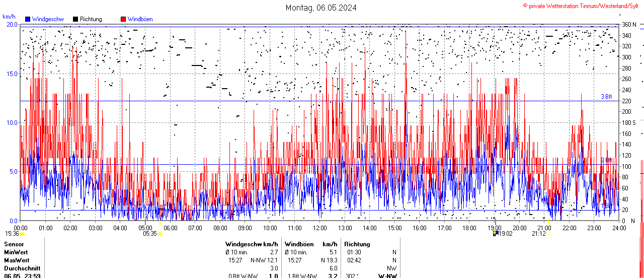
Task: Click the '17:00' time axis label
Action: pyautogui.click(x=445, y=228)
